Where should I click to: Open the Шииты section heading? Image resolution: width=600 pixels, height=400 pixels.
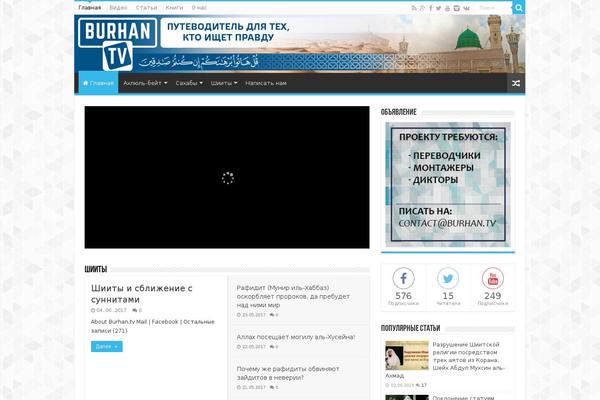[96, 269]
